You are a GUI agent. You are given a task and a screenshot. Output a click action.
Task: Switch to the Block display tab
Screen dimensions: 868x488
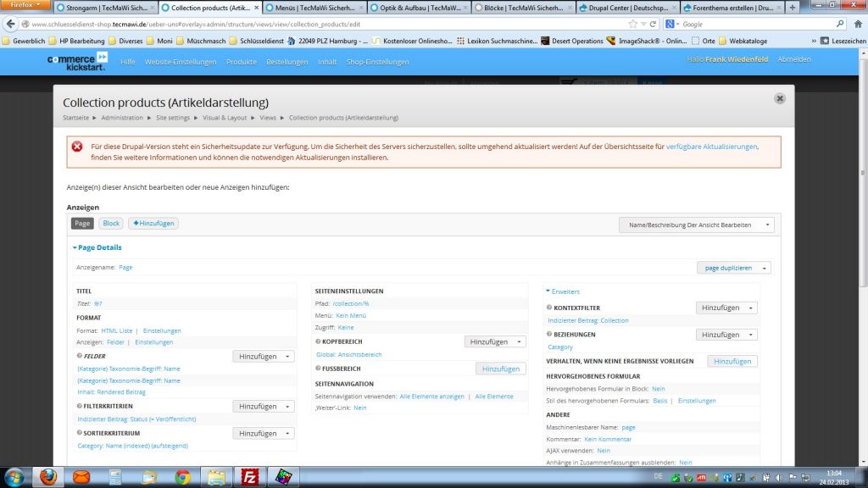tap(111, 224)
